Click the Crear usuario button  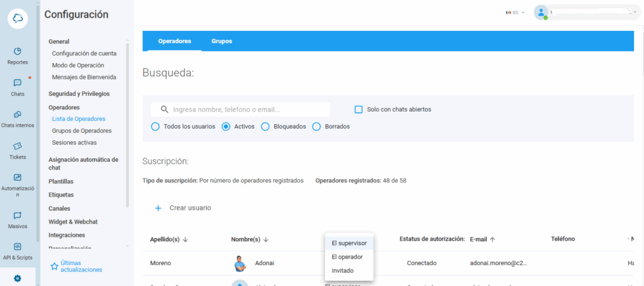(x=183, y=209)
